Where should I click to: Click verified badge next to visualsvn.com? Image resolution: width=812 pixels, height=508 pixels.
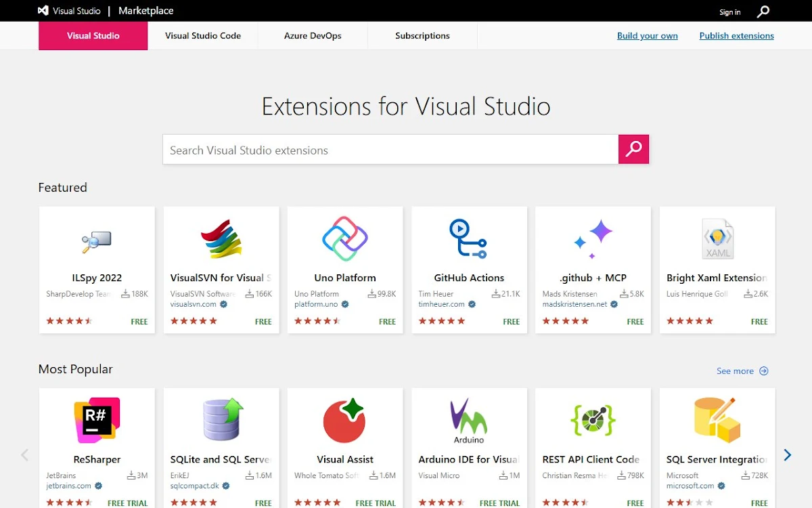pos(223,305)
